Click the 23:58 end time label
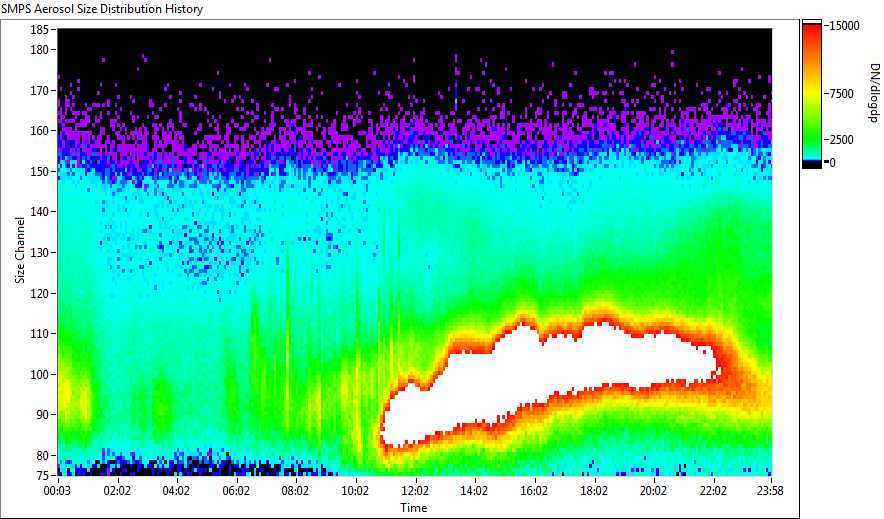884x519 pixels. click(770, 491)
